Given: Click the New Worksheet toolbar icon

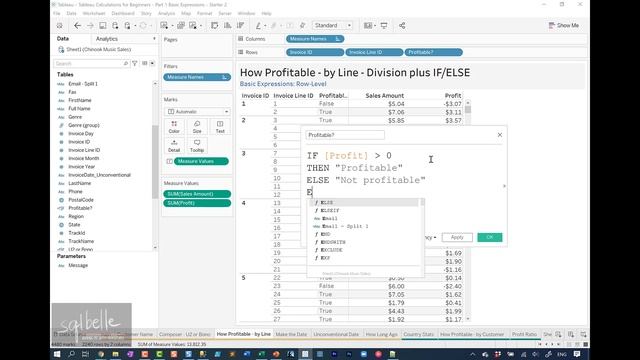Looking at the screenshot, I should coord(164,26).
